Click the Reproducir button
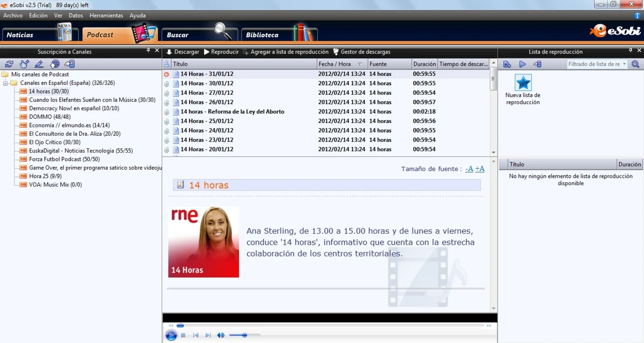This screenshot has height=343, width=644. (x=221, y=52)
